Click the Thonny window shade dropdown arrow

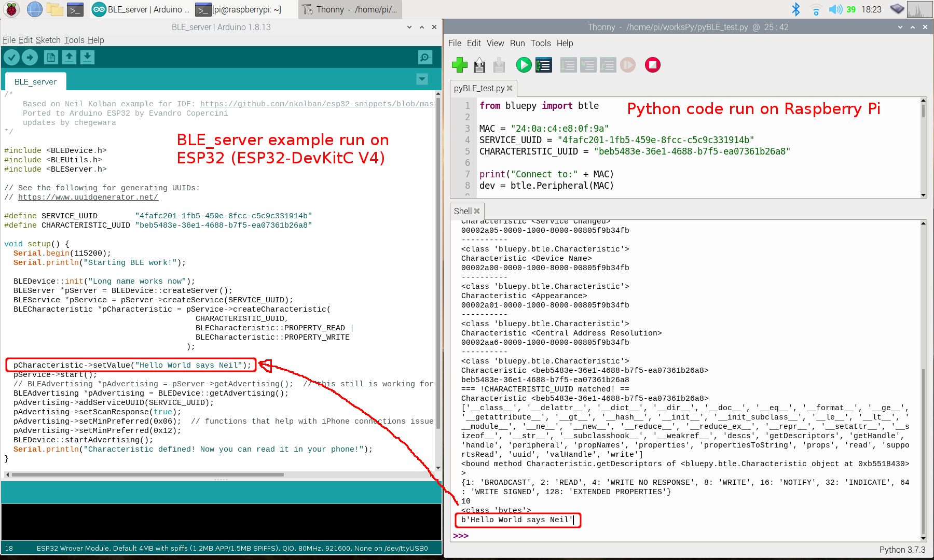[900, 27]
